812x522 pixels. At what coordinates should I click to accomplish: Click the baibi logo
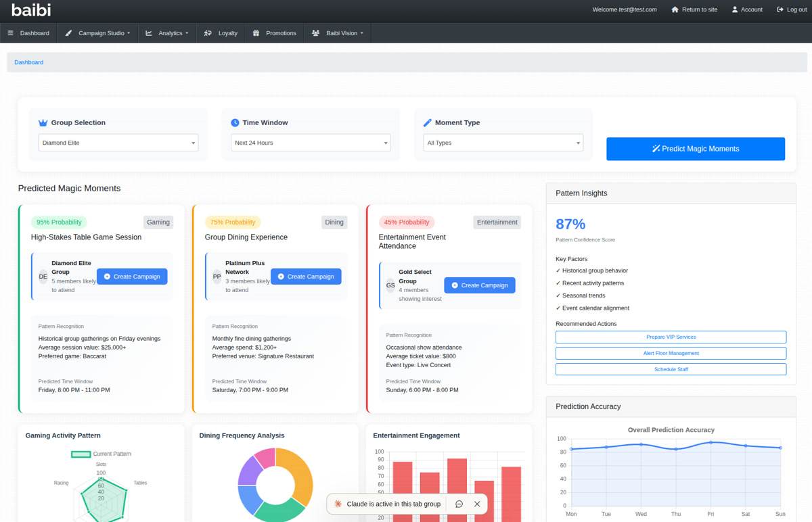point(31,10)
